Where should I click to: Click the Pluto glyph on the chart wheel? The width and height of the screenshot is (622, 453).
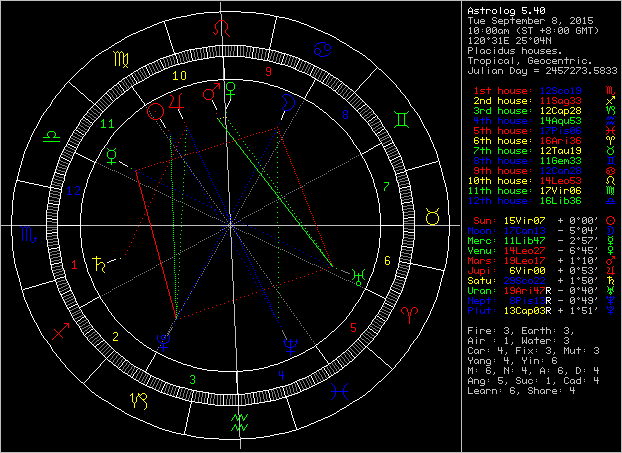(163, 339)
